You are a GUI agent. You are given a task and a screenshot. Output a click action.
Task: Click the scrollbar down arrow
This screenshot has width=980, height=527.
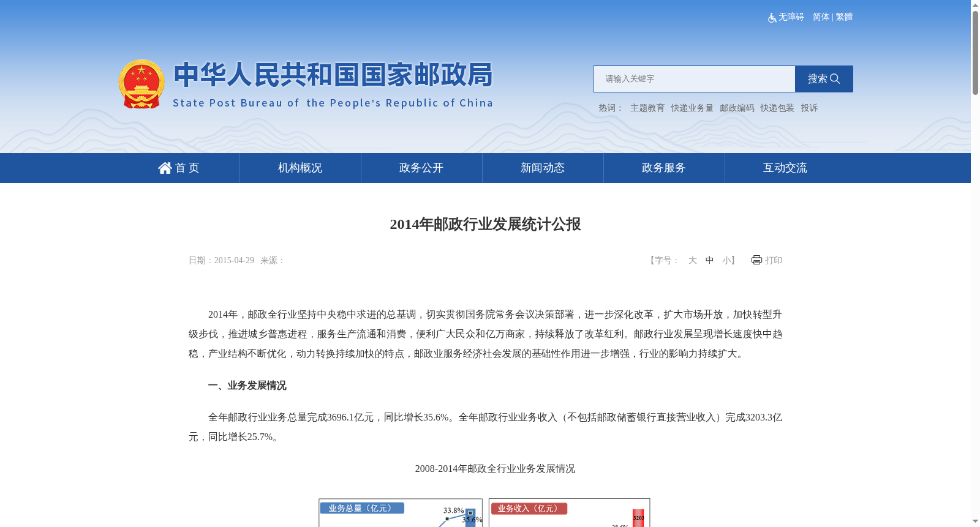tap(975, 521)
